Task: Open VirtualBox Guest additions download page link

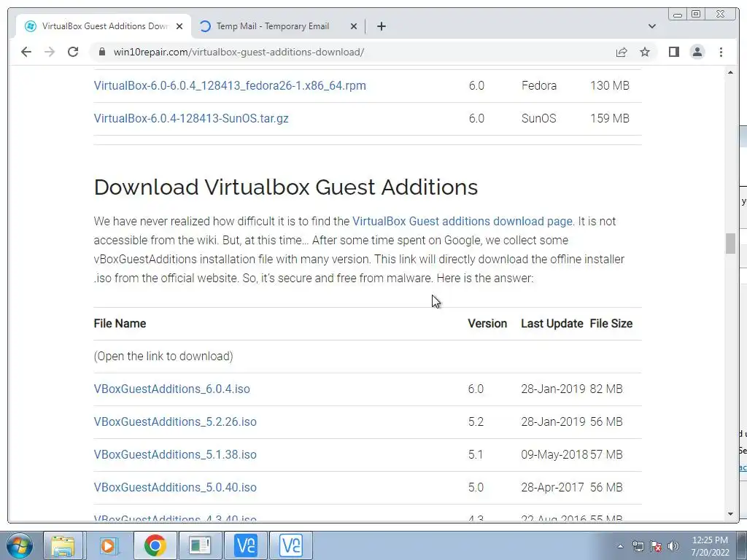Action: click(x=462, y=222)
